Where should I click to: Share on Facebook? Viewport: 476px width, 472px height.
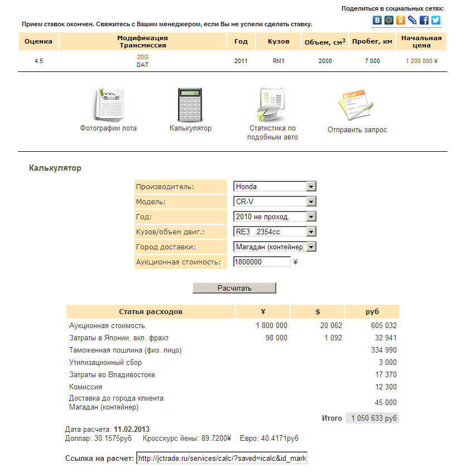coord(424,20)
